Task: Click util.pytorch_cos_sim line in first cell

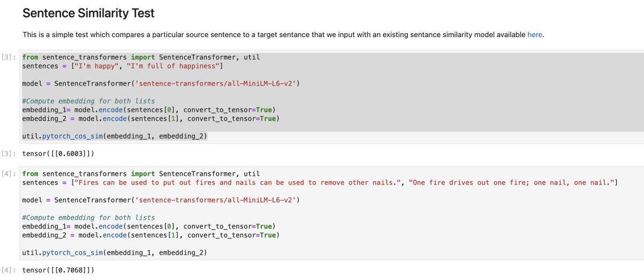Action: (x=114, y=136)
